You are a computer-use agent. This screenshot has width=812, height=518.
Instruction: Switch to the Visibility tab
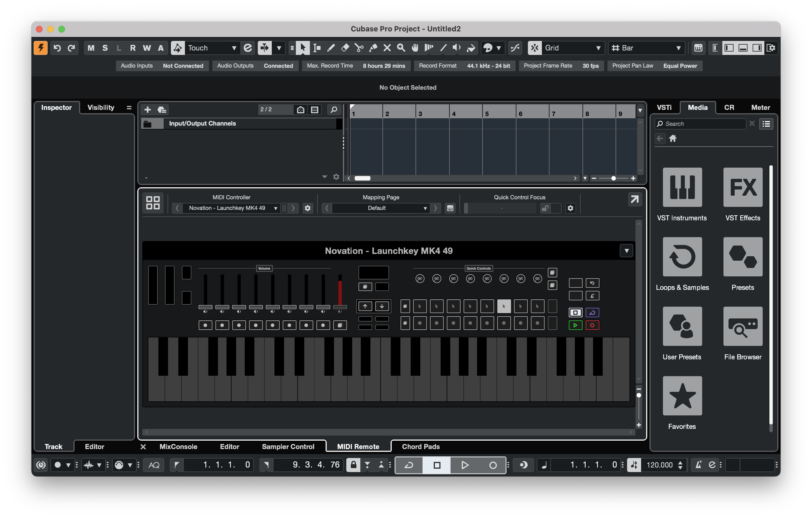pos(101,107)
